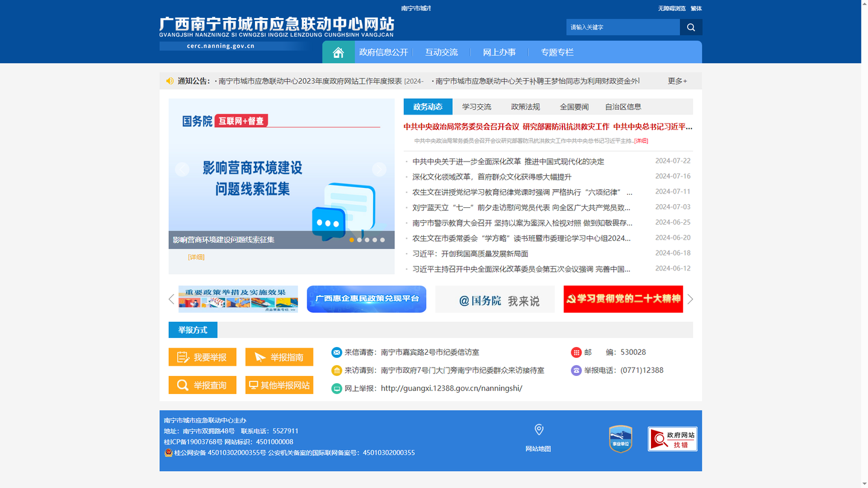Click the 其他举报网站 button

pyautogui.click(x=279, y=385)
